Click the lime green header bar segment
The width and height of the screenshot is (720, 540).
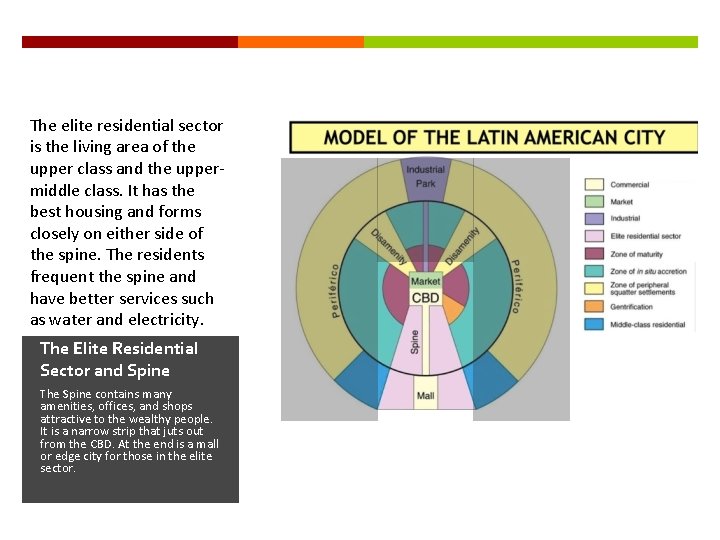[x=531, y=42]
